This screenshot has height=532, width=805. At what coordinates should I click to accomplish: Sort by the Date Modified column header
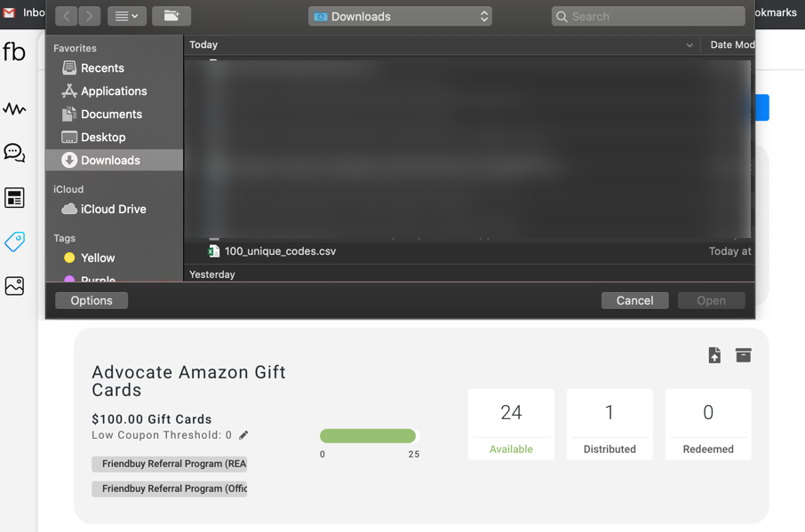tap(732, 44)
